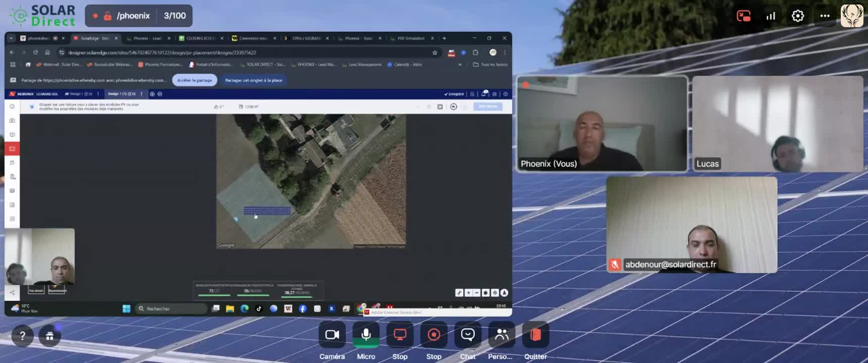The width and height of the screenshot is (868, 363).
Task: Click the SolarEdge notifications bell
Action: click(x=484, y=94)
